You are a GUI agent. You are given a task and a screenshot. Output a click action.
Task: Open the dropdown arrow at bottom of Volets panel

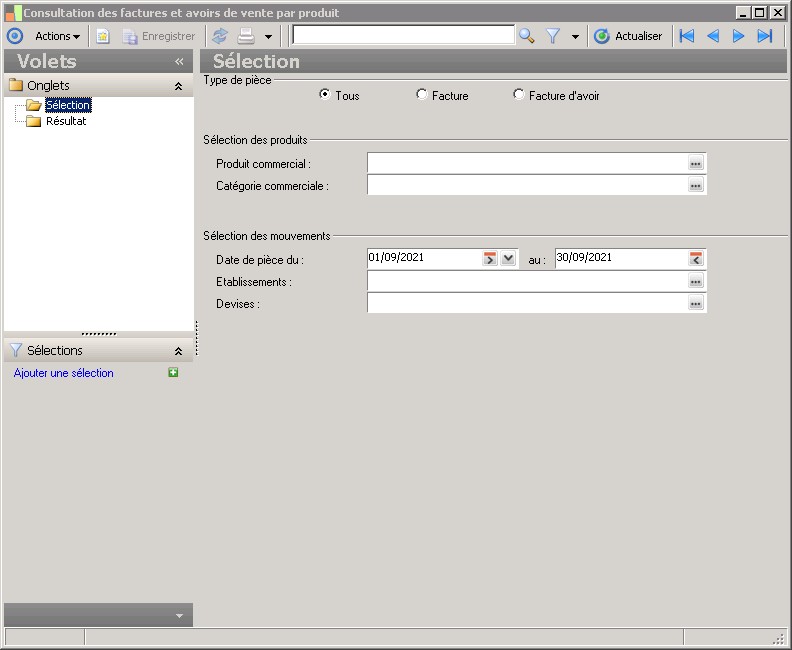click(179, 616)
